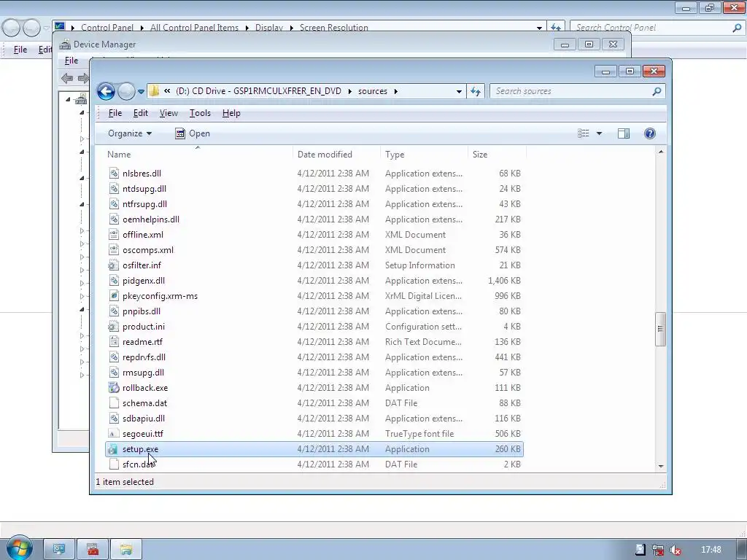The width and height of the screenshot is (747, 560).
Task: Click the Change your view icon
Action: pyautogui.click(x=584, y=134)
